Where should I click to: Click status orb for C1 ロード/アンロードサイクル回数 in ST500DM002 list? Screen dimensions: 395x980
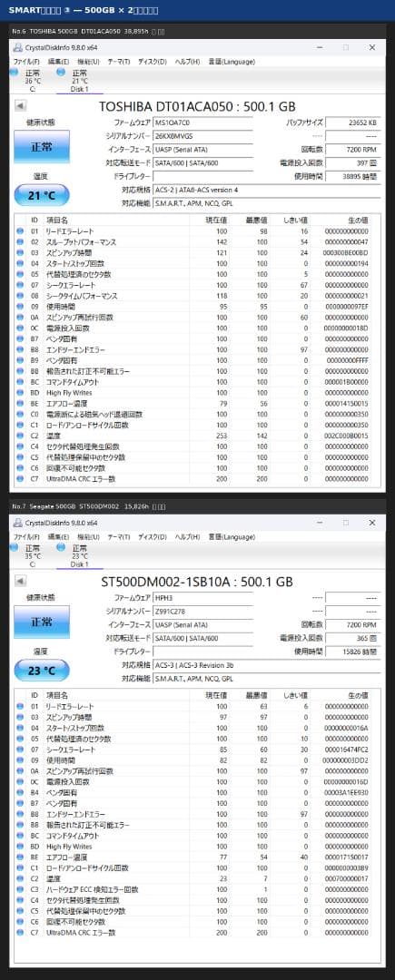click(20, 868)
